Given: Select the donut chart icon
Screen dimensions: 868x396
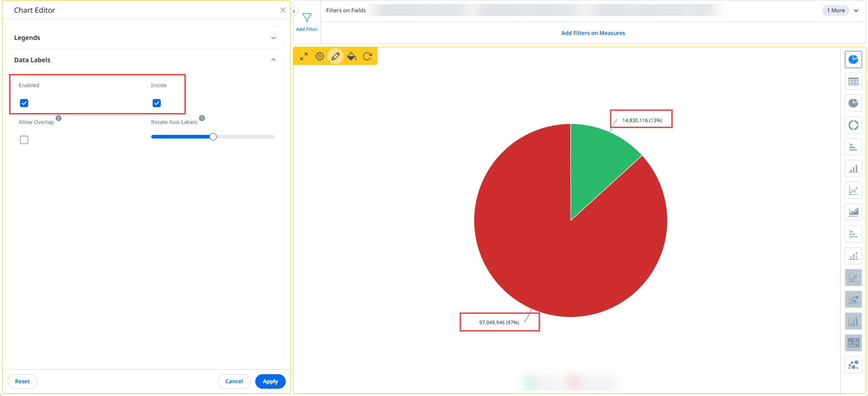Looking at the screenshot, I should (x=853, y=125).
